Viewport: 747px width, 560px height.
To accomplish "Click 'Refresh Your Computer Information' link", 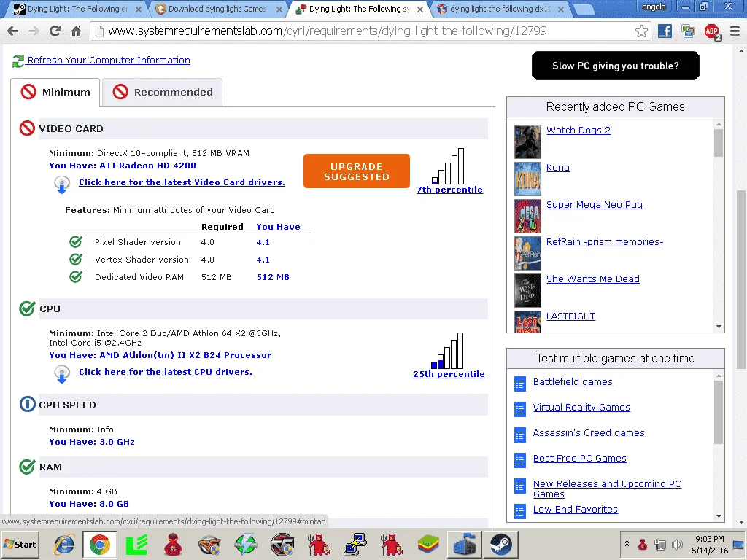I will 109,60.
